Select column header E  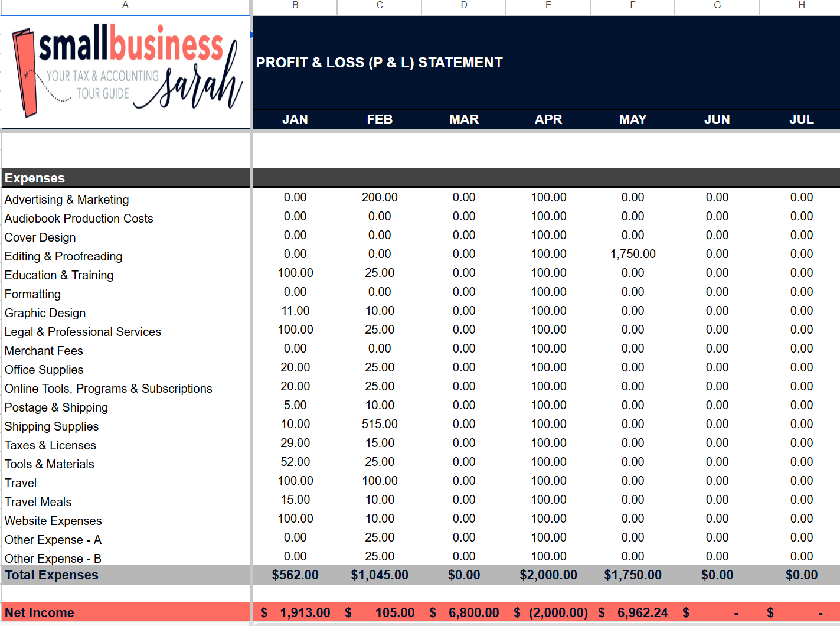(548, 6)
